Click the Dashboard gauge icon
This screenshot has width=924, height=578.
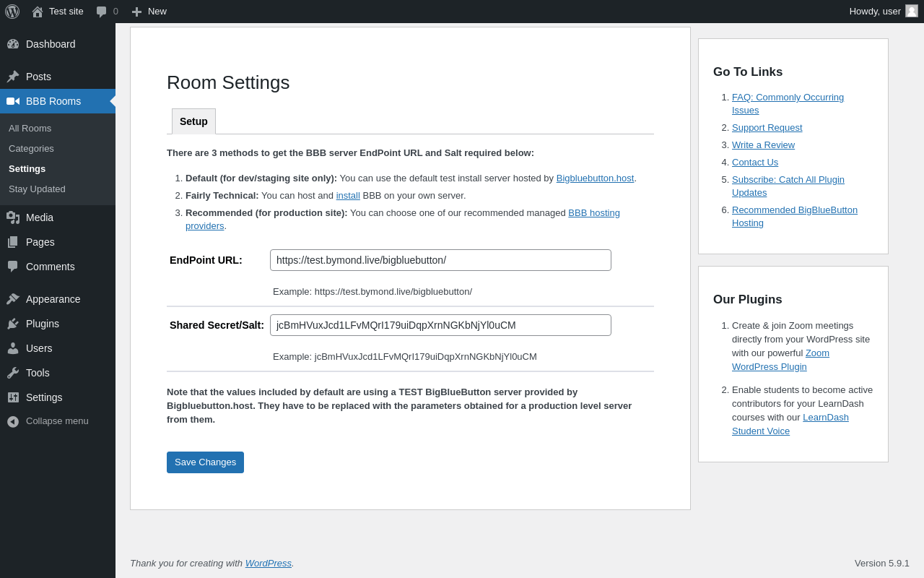coord(13,44)
